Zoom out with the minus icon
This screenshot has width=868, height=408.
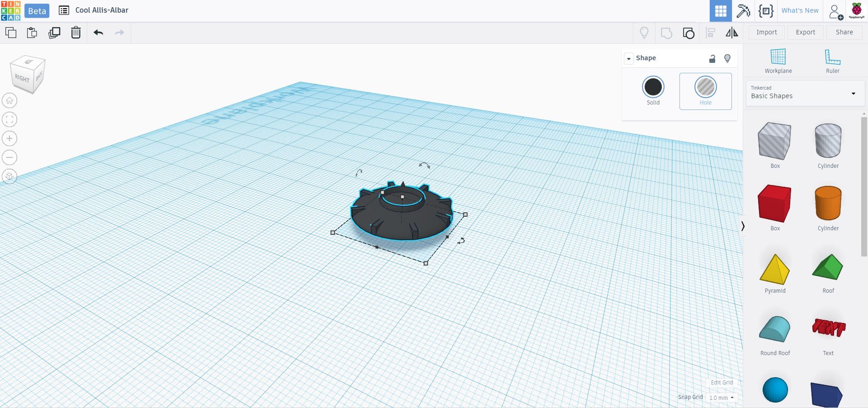pos(9,157)
